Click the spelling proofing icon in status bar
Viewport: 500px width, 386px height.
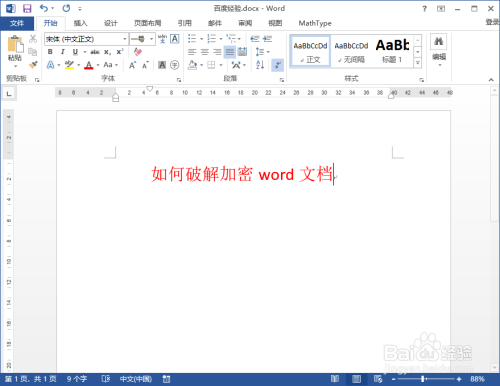pos(106,379)
